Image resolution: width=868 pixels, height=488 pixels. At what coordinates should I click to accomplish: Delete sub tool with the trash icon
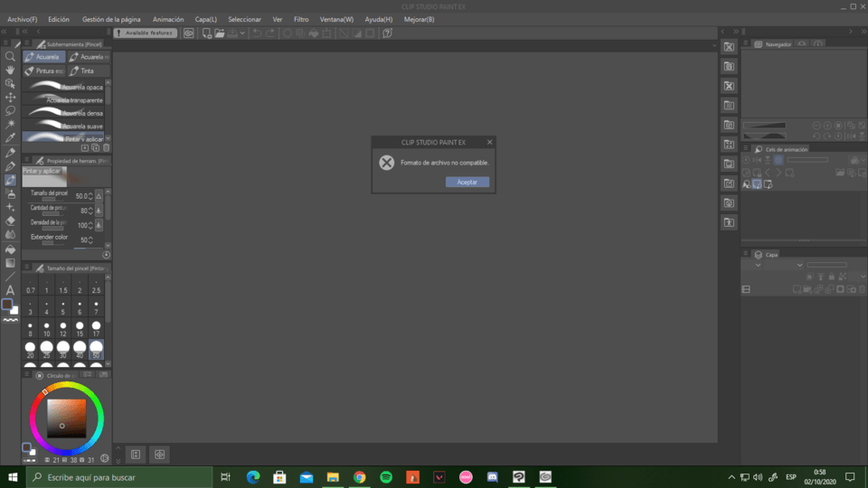[107, 147]
